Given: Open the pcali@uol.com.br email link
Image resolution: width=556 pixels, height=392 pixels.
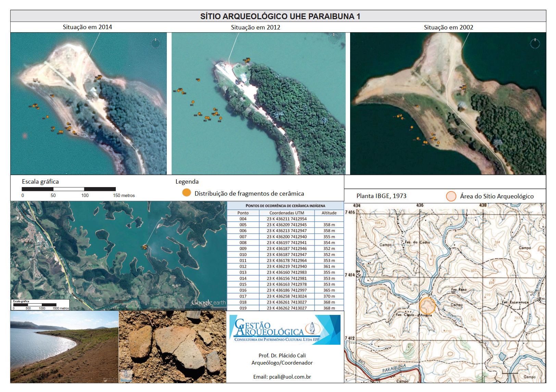Looking at the screenshot, I should point(282,377).
